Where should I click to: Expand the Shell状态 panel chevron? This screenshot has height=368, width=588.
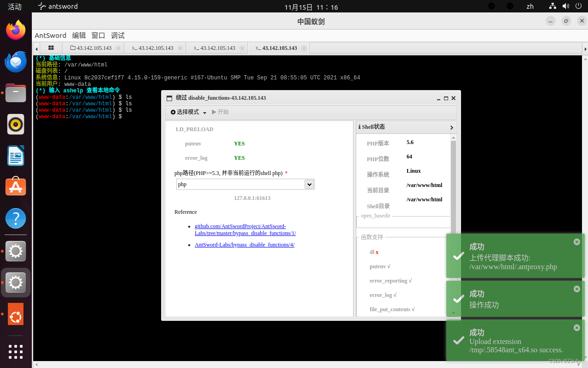pos(451,127)
